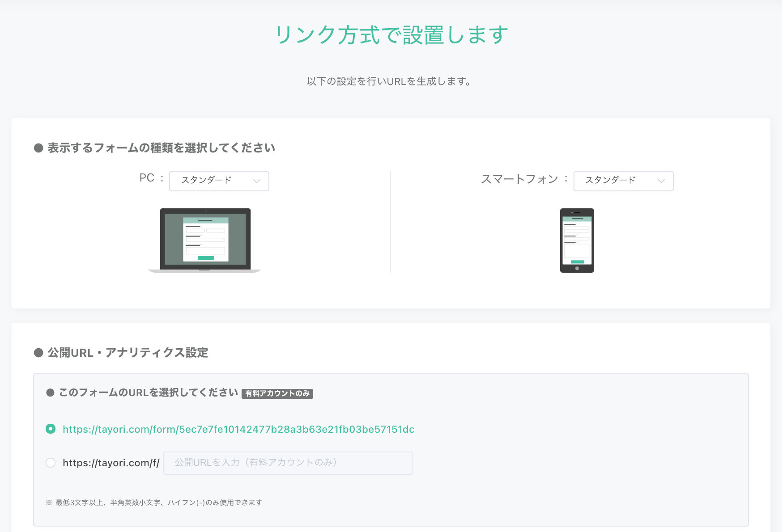Click the 最低3文字以上 note text
Screen dimensions: 782x532
(x=158, y=502)
